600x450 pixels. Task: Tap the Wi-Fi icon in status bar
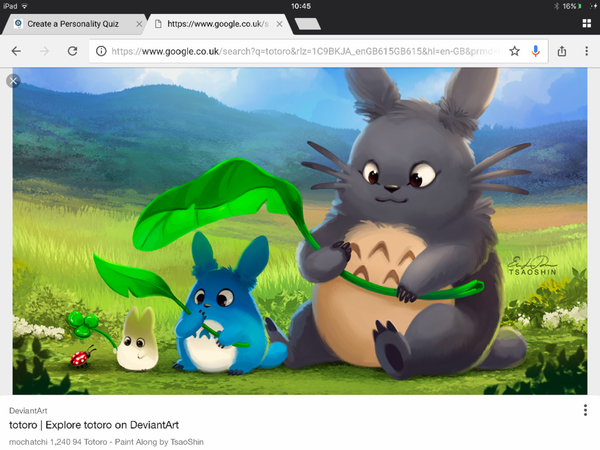[x=24, y=6]
